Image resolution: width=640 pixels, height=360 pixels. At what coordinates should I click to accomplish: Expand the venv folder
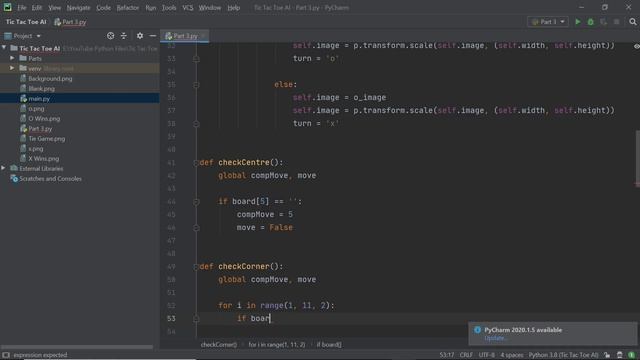(x=12, y=68)
